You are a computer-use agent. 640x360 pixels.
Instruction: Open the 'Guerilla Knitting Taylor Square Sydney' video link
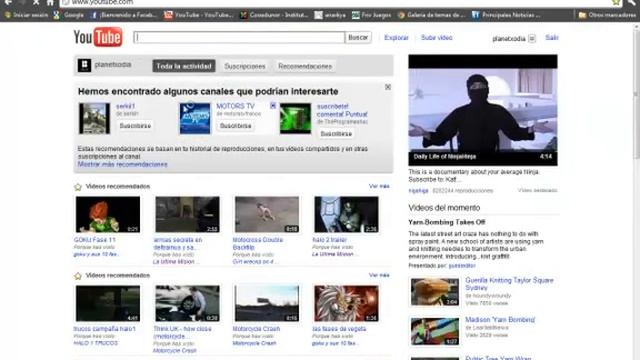(509, 284)
